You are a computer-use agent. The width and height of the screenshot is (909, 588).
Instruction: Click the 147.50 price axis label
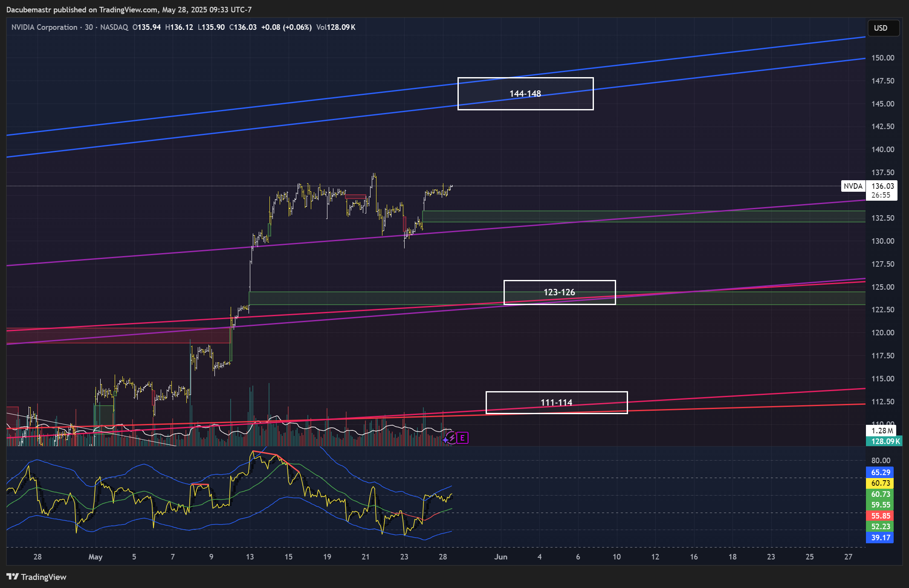coord(883,81)
